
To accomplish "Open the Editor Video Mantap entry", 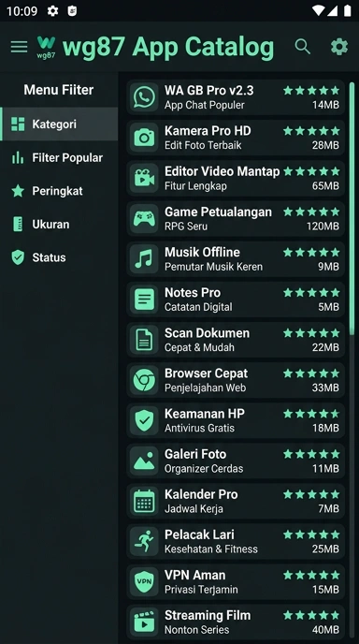I will pyautogui.click(x=236, y=178).
